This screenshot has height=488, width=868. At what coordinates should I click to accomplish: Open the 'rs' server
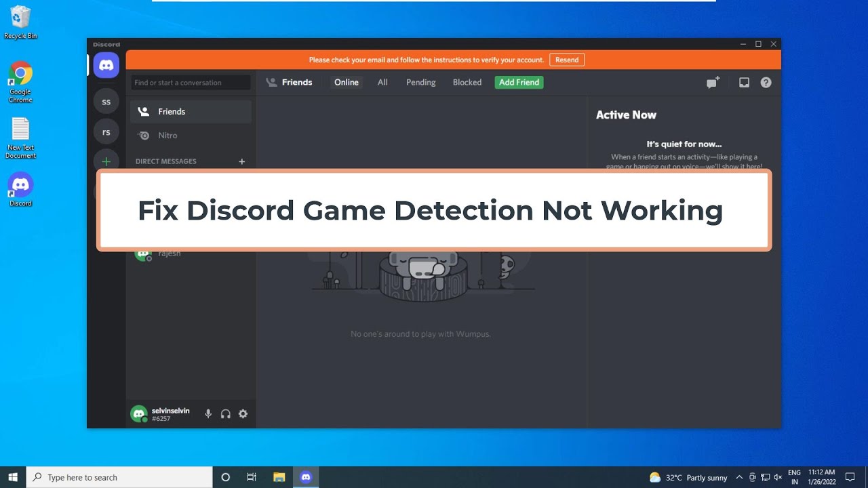point(106,132)
